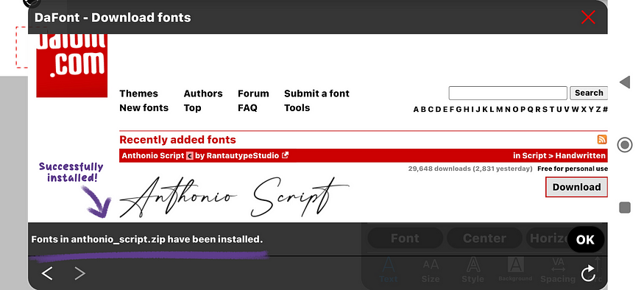644x290 pixels.
Task: Browse fonts starting with letter Z
Action: click(598, 109)
